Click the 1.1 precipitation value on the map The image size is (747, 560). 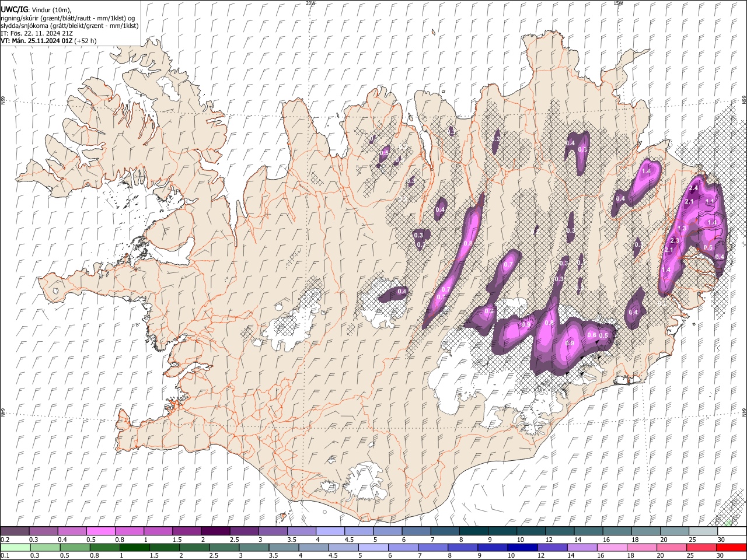[710, 201]
